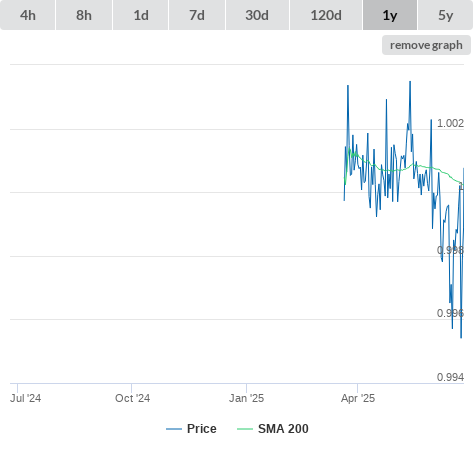
Task: Click the 0.996 y-axis value
Action: pos(450,313)
